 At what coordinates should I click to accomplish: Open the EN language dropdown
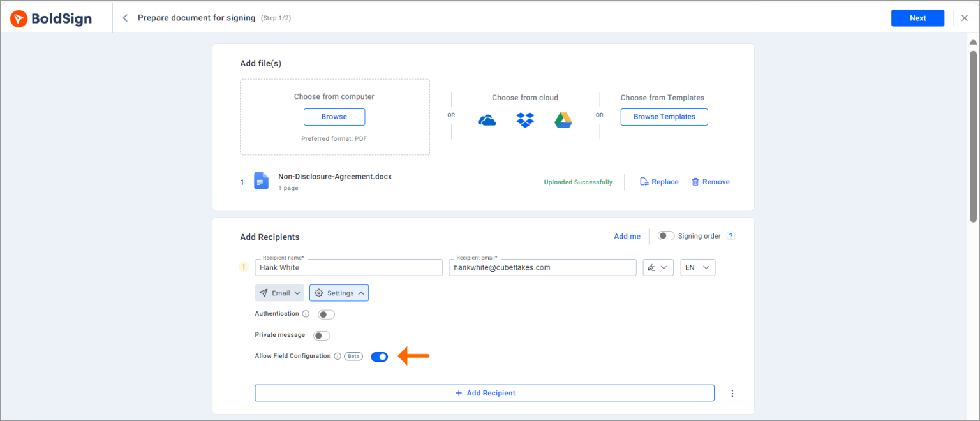click(x=697, y=268)
